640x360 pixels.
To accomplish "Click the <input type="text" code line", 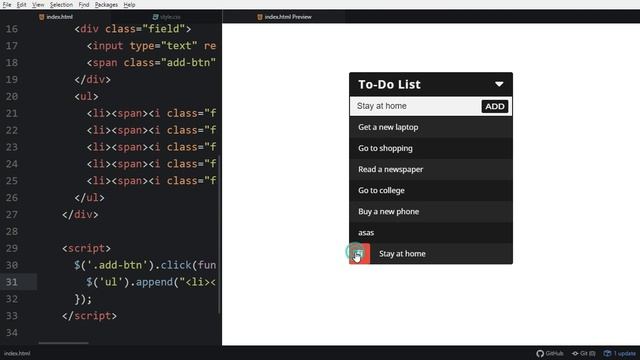I will pyautogui.click(x=151, y=46).
